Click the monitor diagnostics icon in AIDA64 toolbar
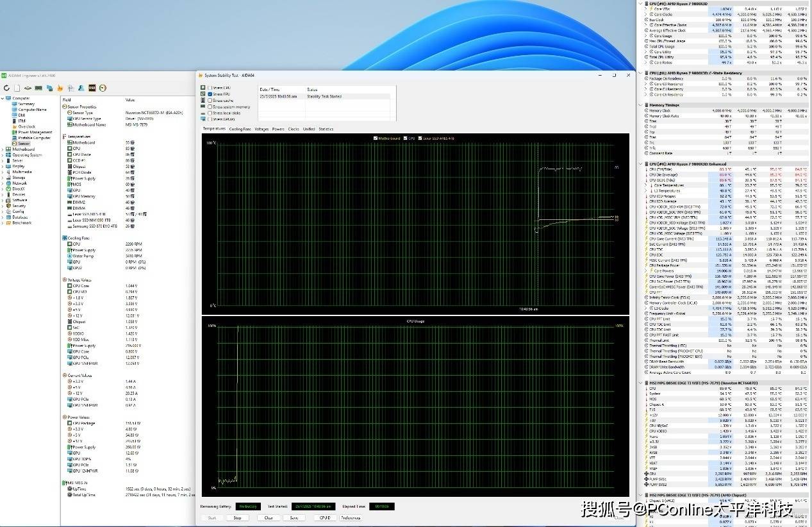812x527 pixels. [49, 88]
